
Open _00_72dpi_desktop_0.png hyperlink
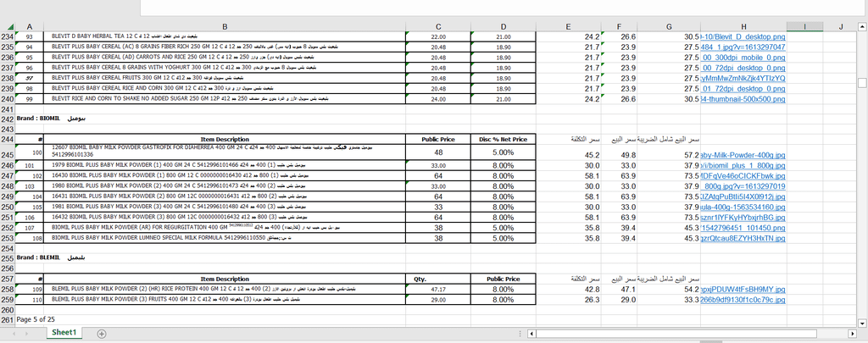[x=743, y=68]
